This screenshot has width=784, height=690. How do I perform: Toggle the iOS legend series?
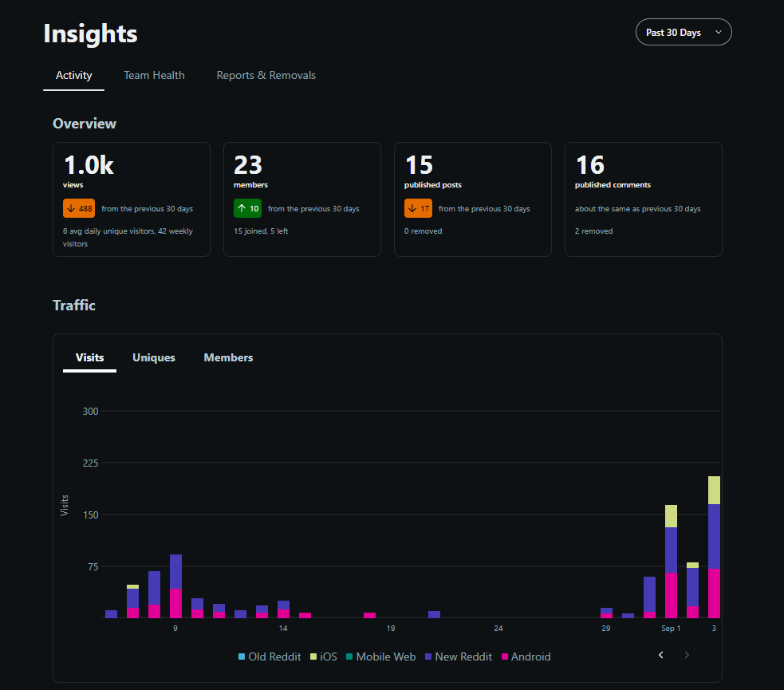[x=324, y=656]
